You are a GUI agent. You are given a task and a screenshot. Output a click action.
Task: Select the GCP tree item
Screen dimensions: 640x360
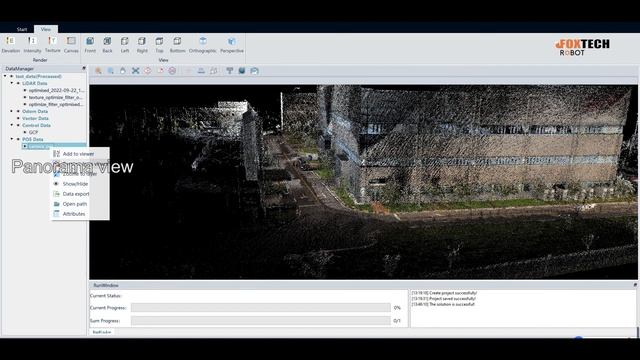[33, 132]
